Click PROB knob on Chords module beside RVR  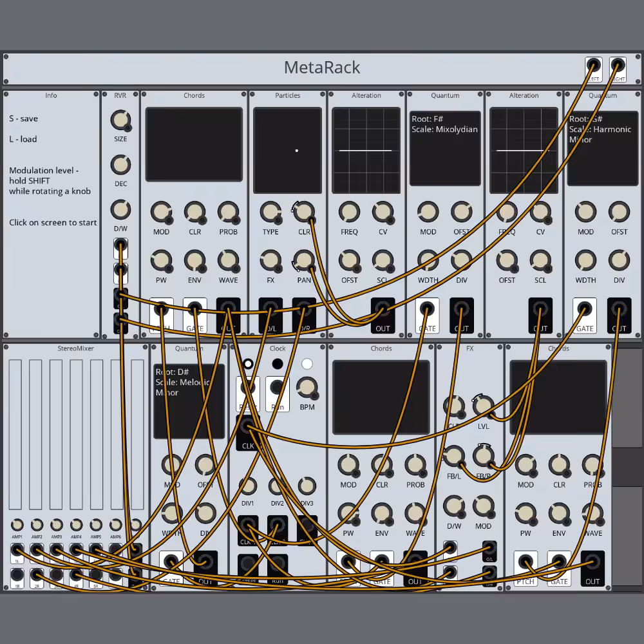[228, 212]
